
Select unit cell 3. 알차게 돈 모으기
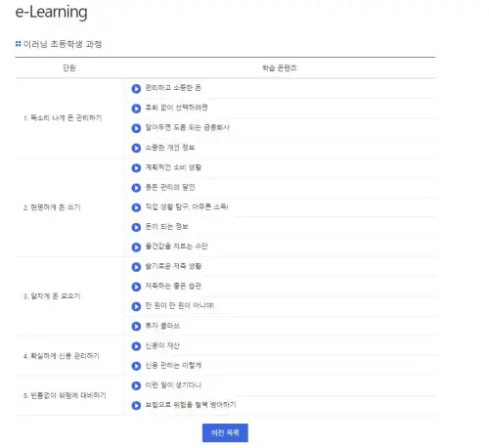click(x=69, y=296)
